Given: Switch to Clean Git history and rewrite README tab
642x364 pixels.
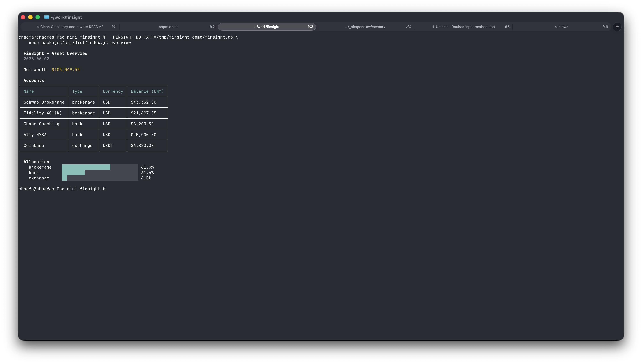Looking at the screenshot, I should pyautogui.click(x=70, y=27).
